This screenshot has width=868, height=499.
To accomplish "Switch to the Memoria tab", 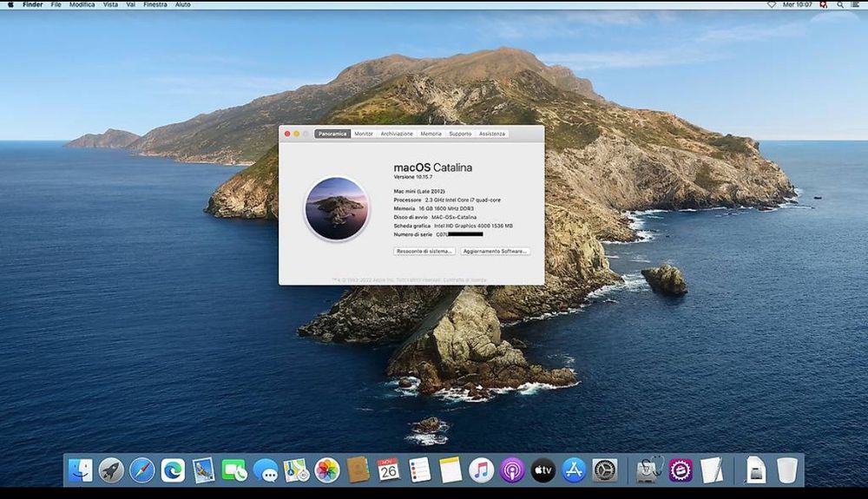I will (431, 134).
